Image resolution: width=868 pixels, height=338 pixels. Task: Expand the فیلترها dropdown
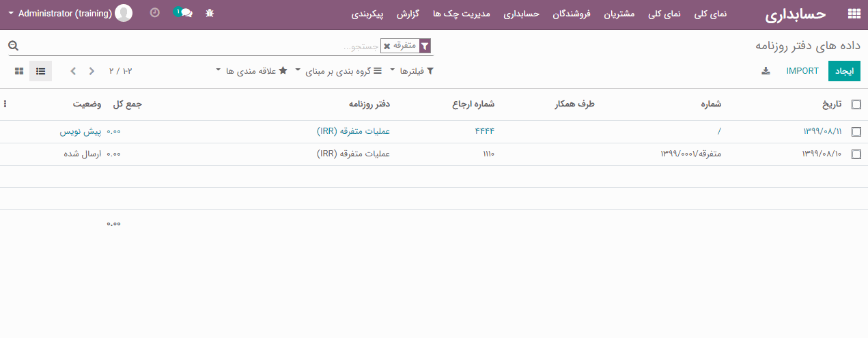pyautogui.click(x=412, y=71)
